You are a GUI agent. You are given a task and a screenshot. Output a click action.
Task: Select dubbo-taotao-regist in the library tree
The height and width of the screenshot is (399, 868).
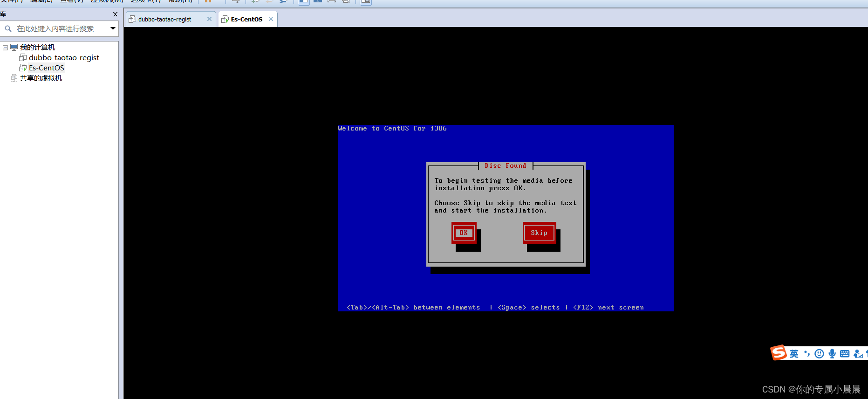coord(64,58)
